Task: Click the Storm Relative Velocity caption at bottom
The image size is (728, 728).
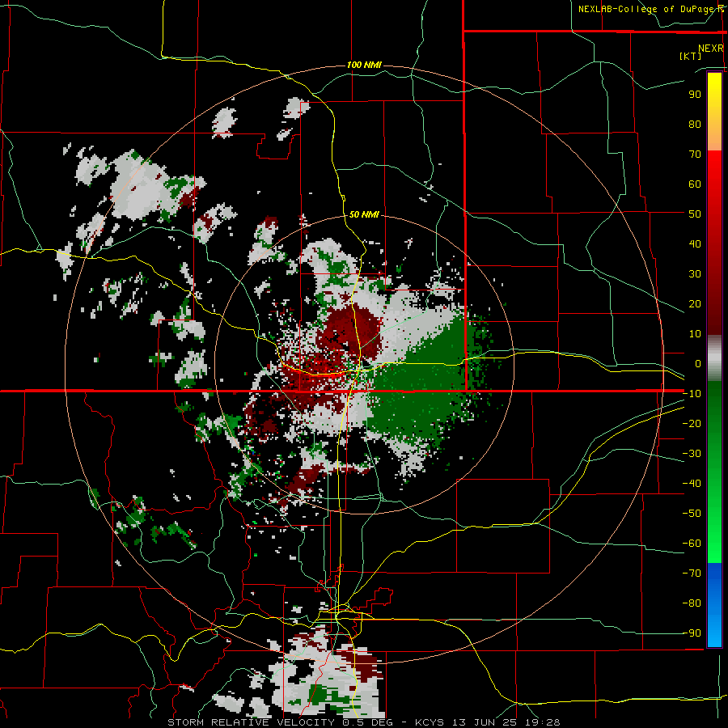Action: pyautogui.click(x=363, y=722)
